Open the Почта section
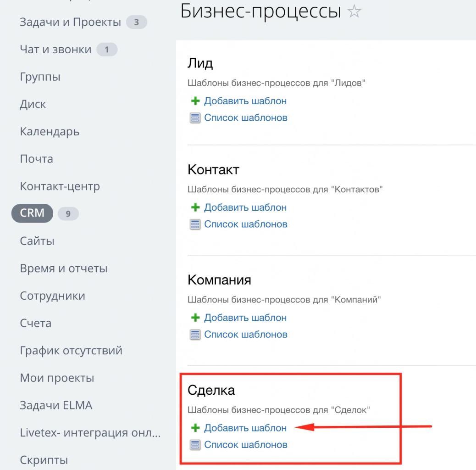476x470 pixels. 37,158
